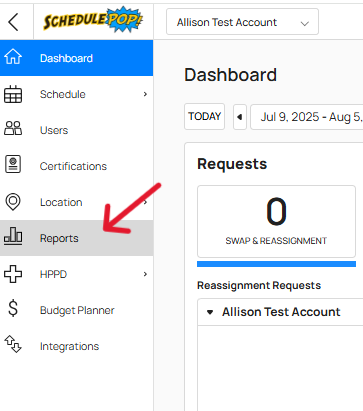Screen dimensions: 363x411
Task: Open the Integrations menu item
Action: pos(77,346)
